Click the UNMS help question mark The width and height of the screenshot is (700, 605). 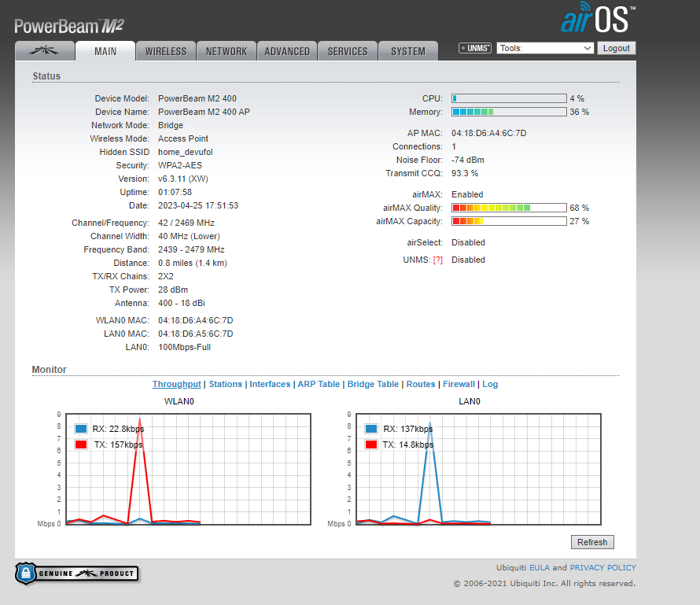point(437,260)
